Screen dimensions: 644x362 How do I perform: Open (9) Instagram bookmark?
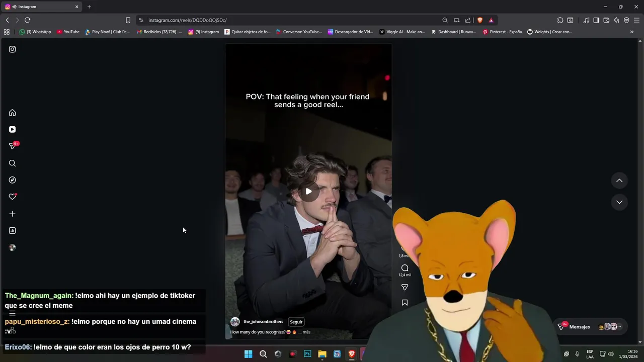click(204, 32)
